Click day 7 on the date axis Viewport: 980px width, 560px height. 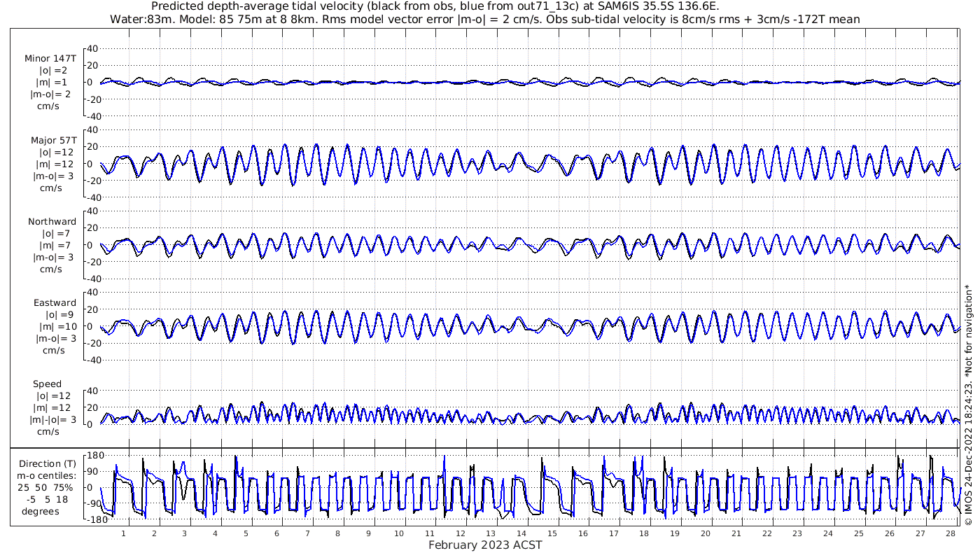307,533
